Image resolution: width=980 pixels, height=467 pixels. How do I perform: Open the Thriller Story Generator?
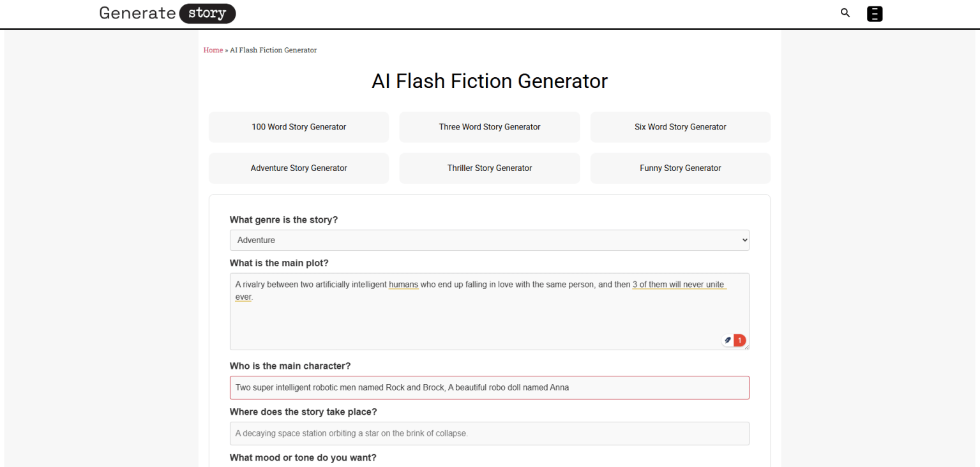pyautogui.click(x=489, y=168)
